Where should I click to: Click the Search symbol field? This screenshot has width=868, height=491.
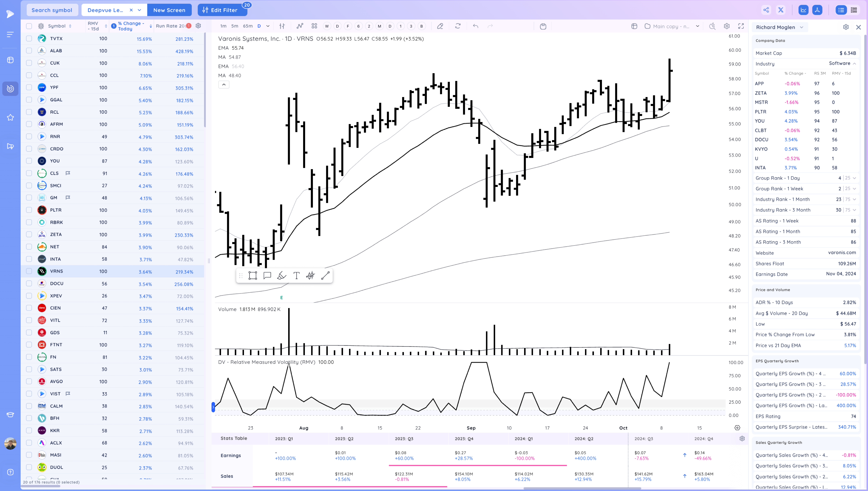point(52,10)
